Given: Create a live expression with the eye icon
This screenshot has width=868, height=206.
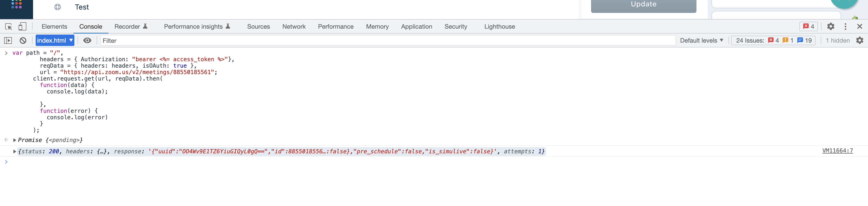Looking at the screenshot, I should (x=87, y=41).
